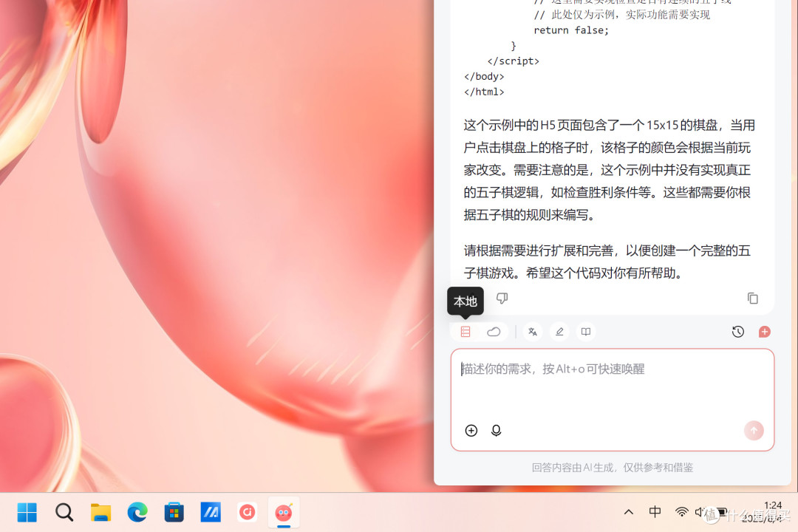Switch the 中 input method indicator
798x532 pixels.
655,511
